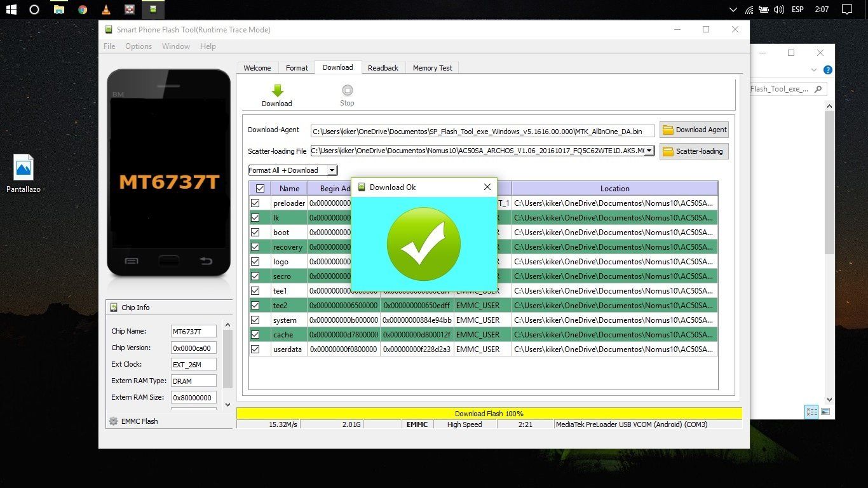Launch Google Chrome from the taskbar
The image size is (868, 488).
tap(83, 10)
